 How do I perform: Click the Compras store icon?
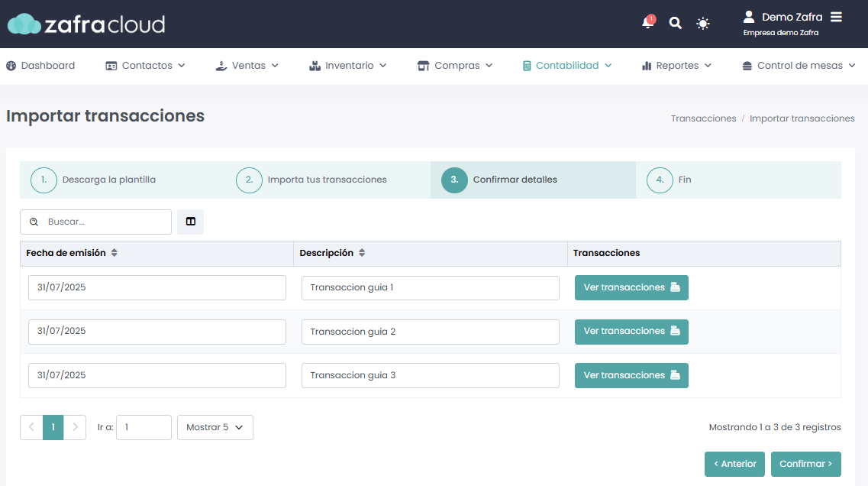(423, 66)
